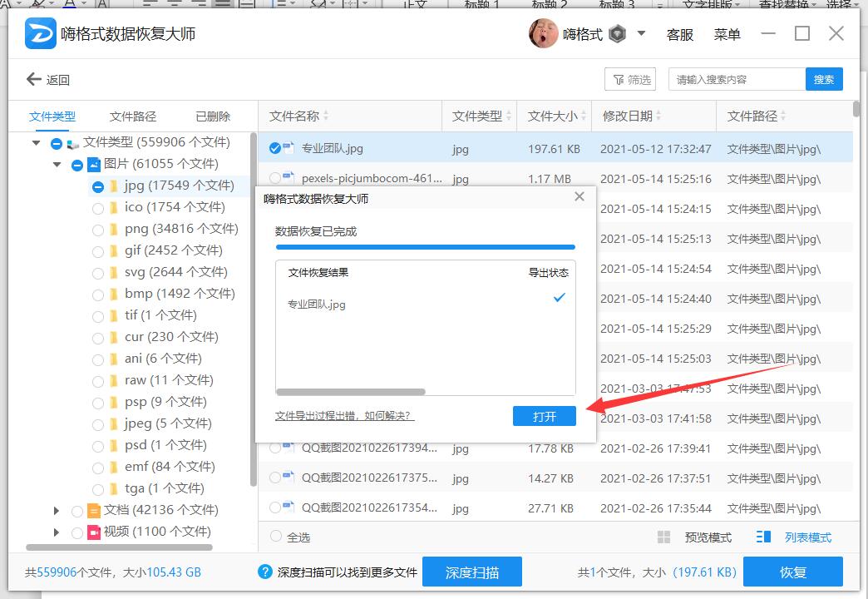Click the cur folder icon
Image resolution: width=868 pixels, height=599 pixels.
(x=113, y=337)
